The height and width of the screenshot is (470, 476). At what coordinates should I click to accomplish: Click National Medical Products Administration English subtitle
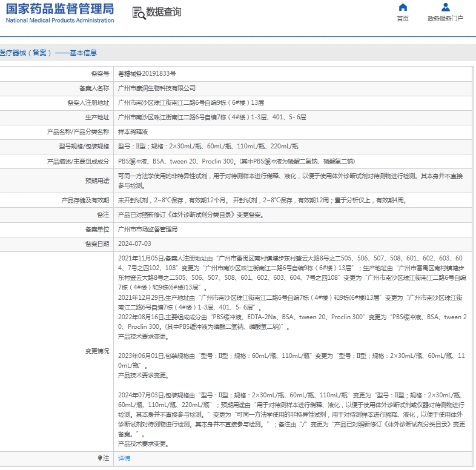[60, 21]
